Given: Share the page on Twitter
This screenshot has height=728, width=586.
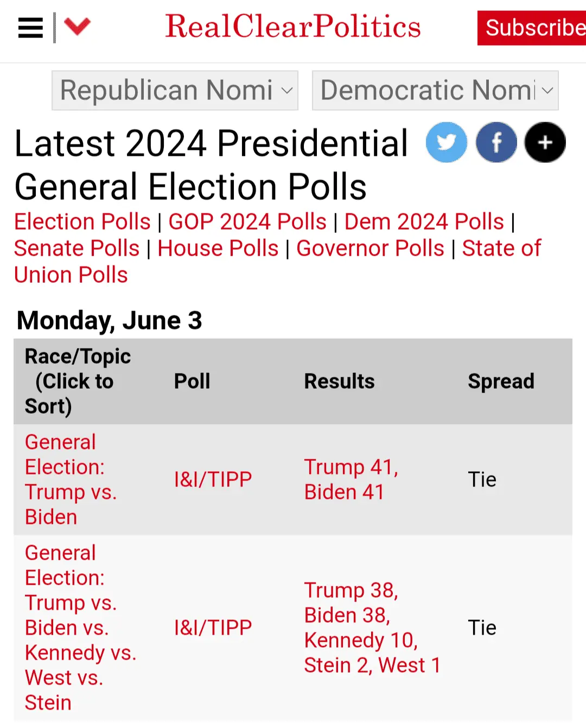Looking at the screenshot, I should (x=447, y=142).
